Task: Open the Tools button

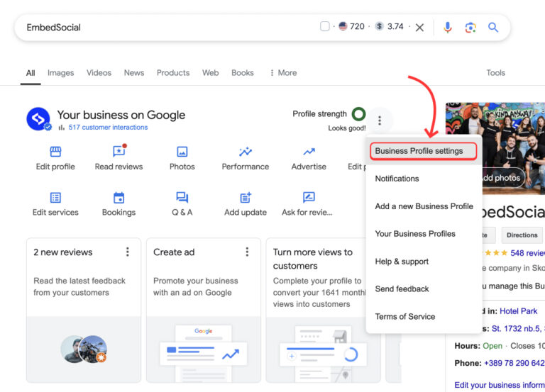Action: coord(495,73)
